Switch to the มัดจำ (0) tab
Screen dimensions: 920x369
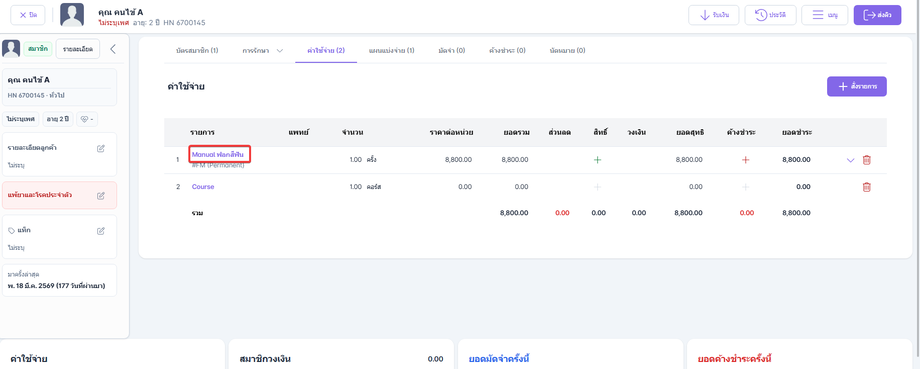[452, 51]
